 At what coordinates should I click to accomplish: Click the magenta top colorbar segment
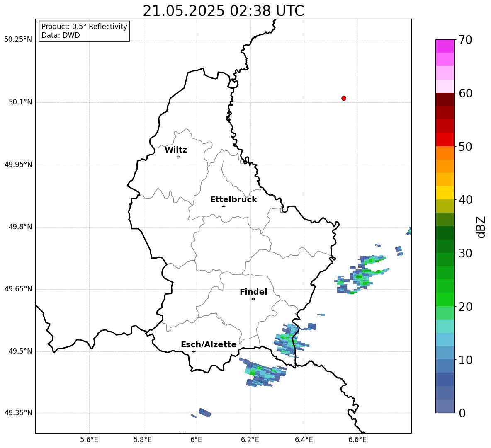(x=445, y=46)
